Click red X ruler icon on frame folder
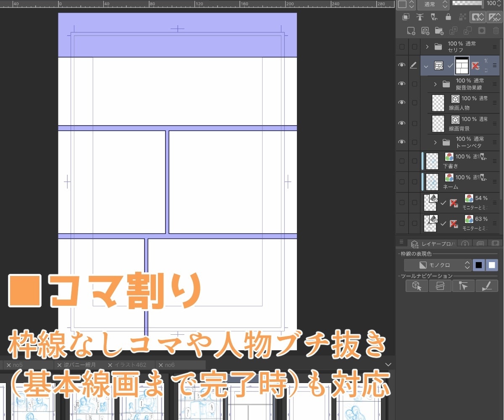 (475, 66)
